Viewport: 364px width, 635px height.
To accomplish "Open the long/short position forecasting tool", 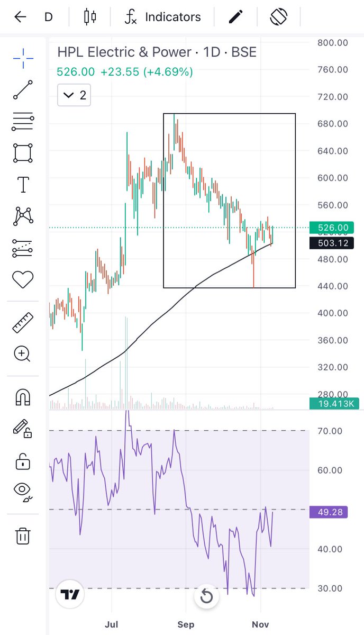I will click(23, 248).
